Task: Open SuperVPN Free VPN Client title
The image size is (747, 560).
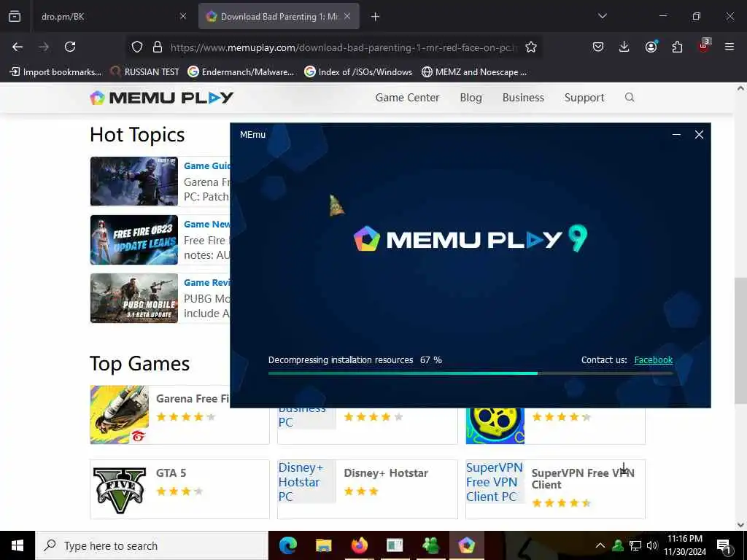Action: point(583,478)
